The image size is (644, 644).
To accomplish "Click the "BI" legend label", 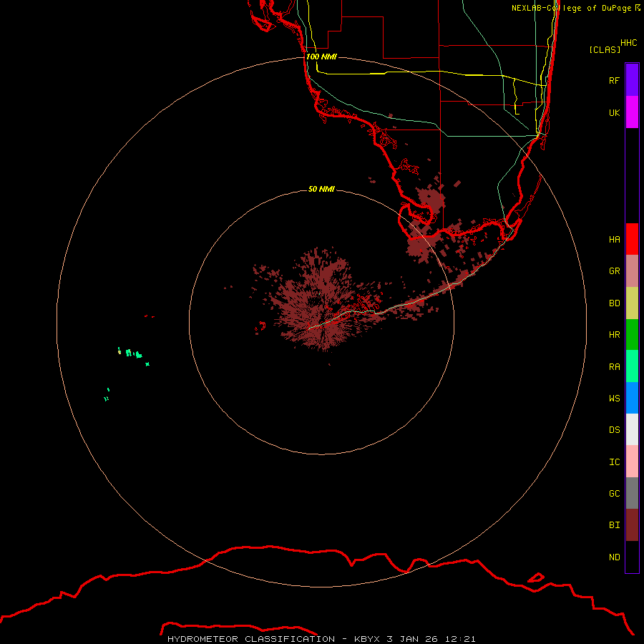I will [614, 525].
